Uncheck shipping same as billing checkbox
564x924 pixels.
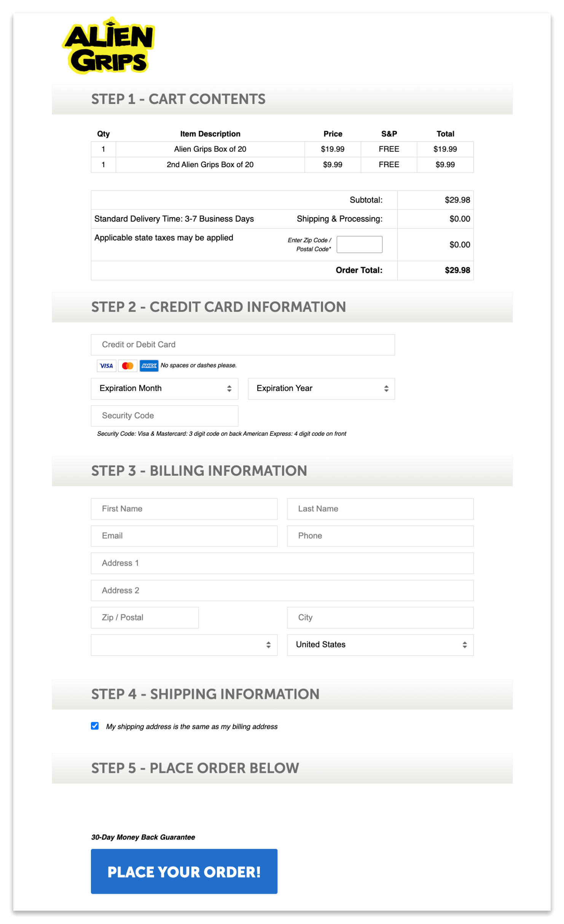coord(95,726)
